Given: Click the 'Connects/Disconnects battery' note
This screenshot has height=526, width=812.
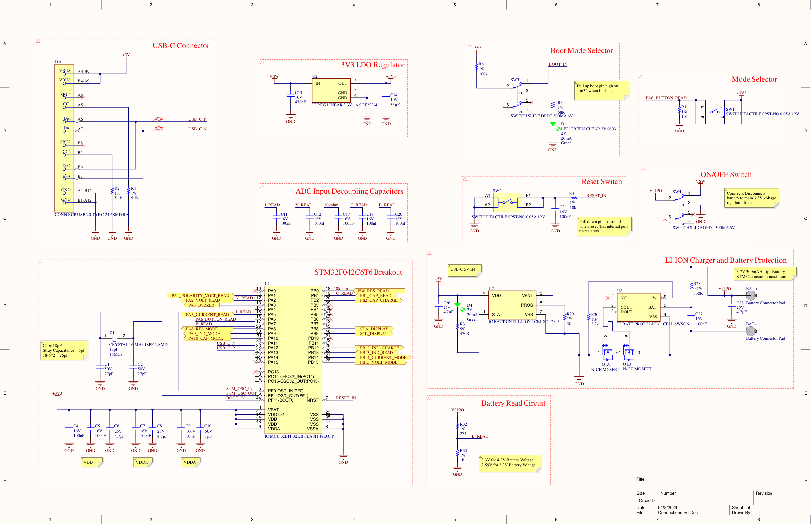Looking at the screenshot, I should click(752, 198).
